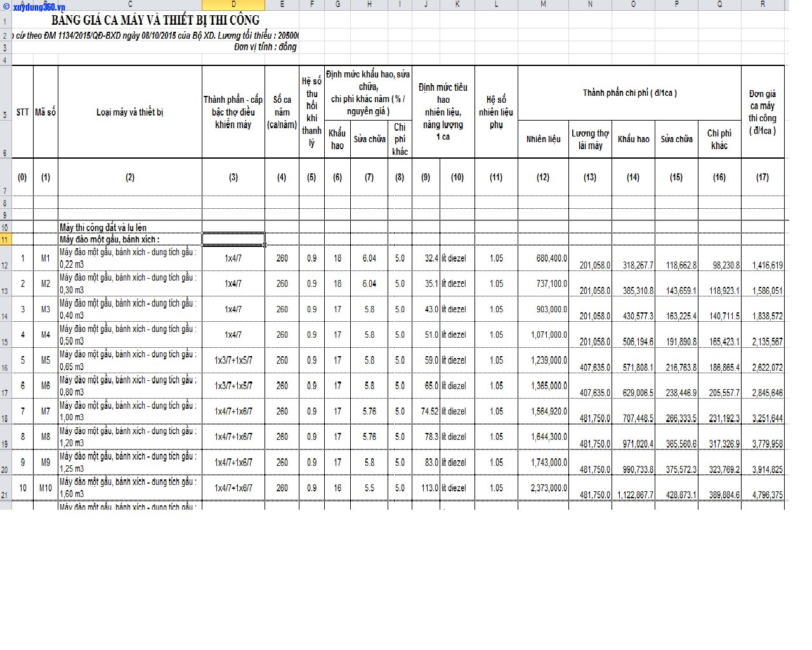812x650 pixels.
Task: Click the title "BẢNG GIÁ CA MÁY VÀ THIẾT BỊ THI CÔNG"
Action: [155, 20]
